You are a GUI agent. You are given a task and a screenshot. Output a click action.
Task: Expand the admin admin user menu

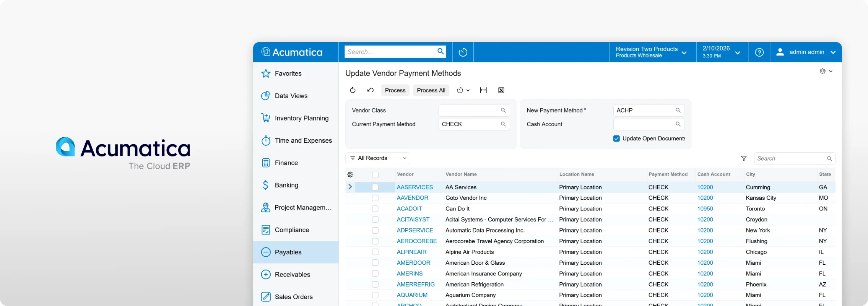pos(833,52)
